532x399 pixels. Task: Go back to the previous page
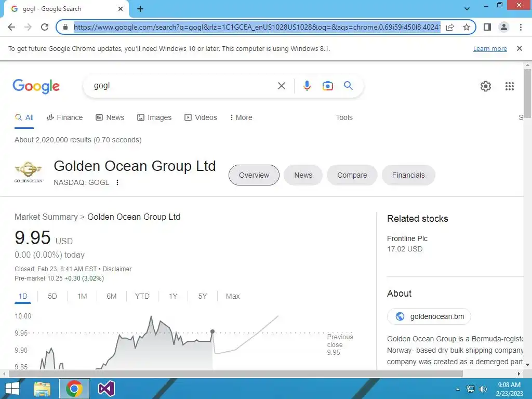(11, 27)
